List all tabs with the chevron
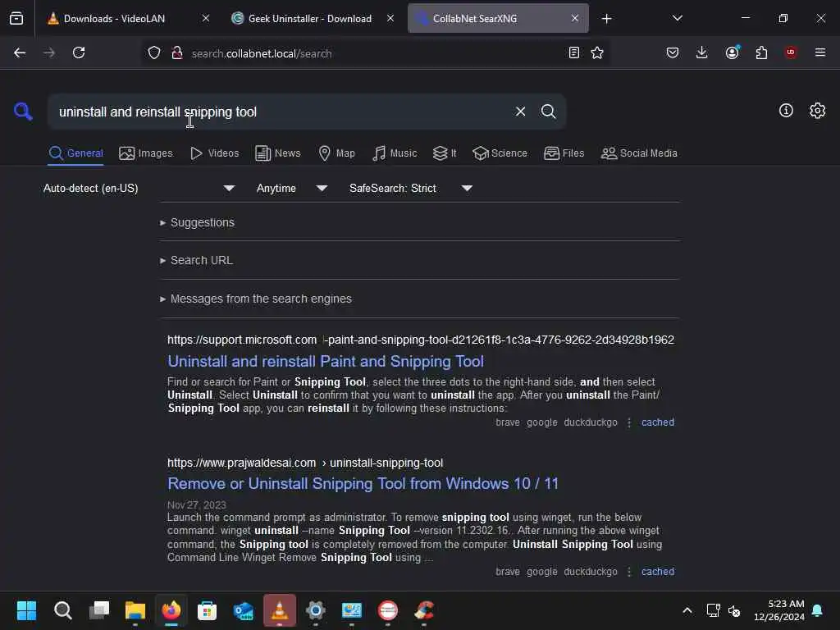840x630 pixels. click(x=677, y=18)
